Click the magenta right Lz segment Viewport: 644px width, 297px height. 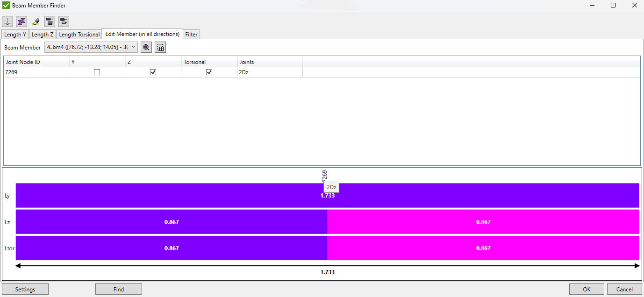[483, 222]
